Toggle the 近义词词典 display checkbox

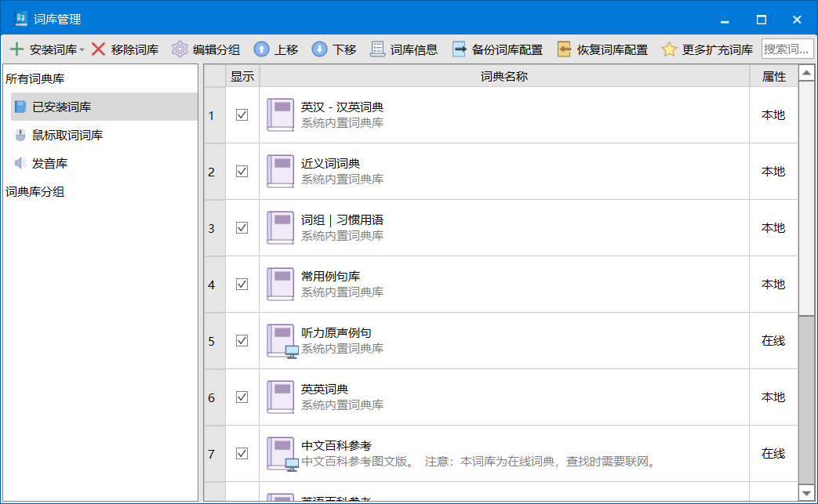[x=242, y=171]
